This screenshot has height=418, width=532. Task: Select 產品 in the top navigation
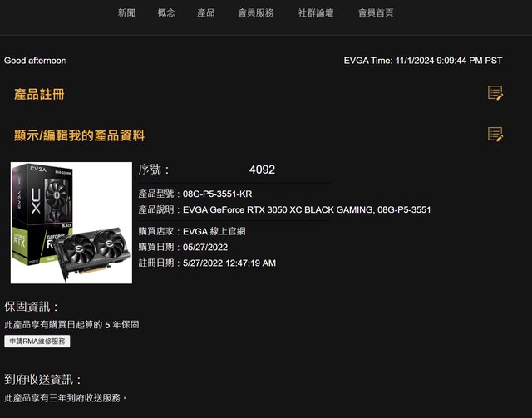coord(206,13)
